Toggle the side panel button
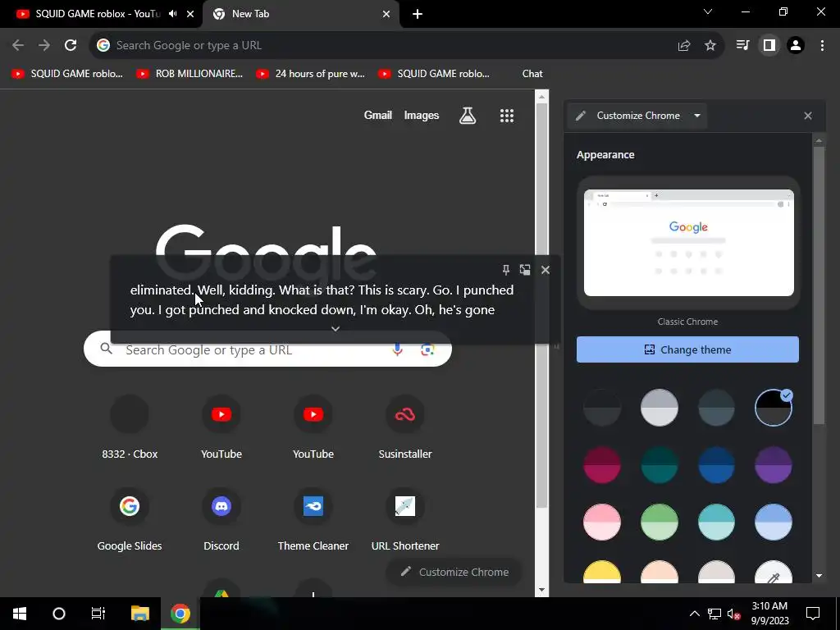 tap(769, 45)
